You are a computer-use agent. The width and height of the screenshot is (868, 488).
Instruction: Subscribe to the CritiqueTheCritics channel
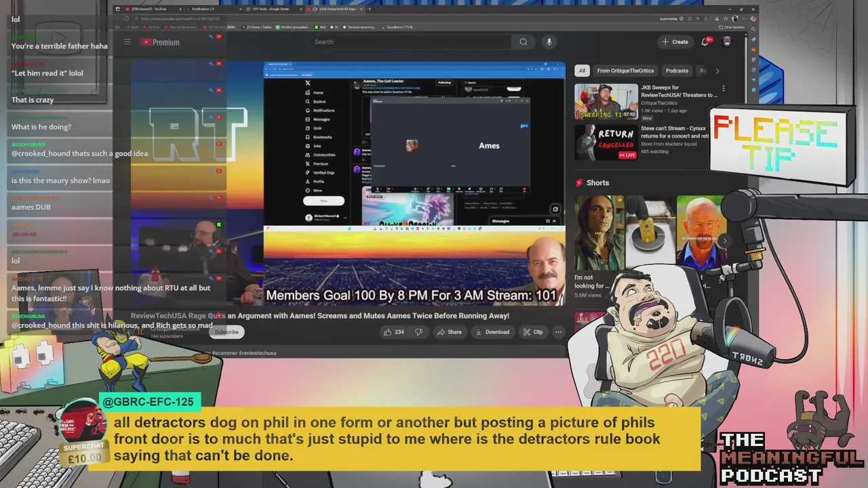(x=226, y=332)
